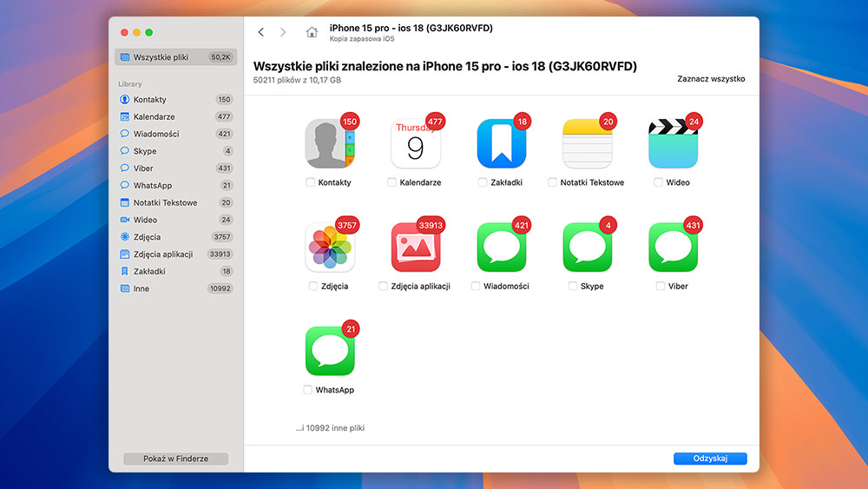
Task: Navigate back with the left arrow
Action: click(x=260, y=32)
